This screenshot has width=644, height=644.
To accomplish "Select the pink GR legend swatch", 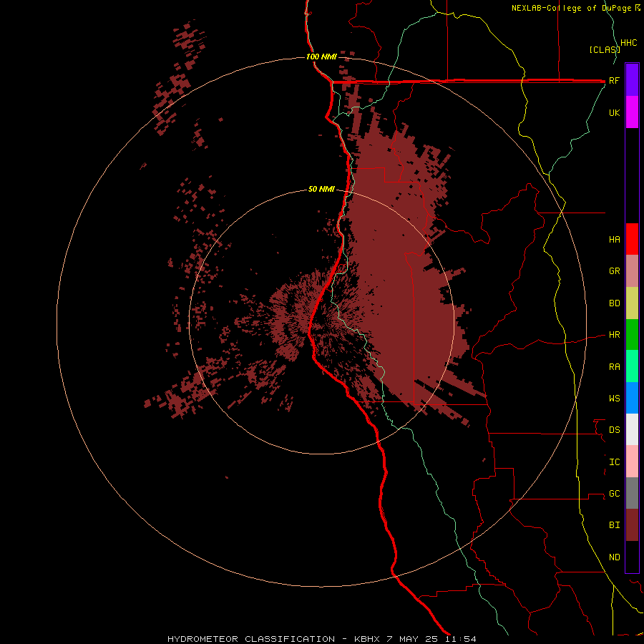I will pyautogui.click(x=632, y=271).
